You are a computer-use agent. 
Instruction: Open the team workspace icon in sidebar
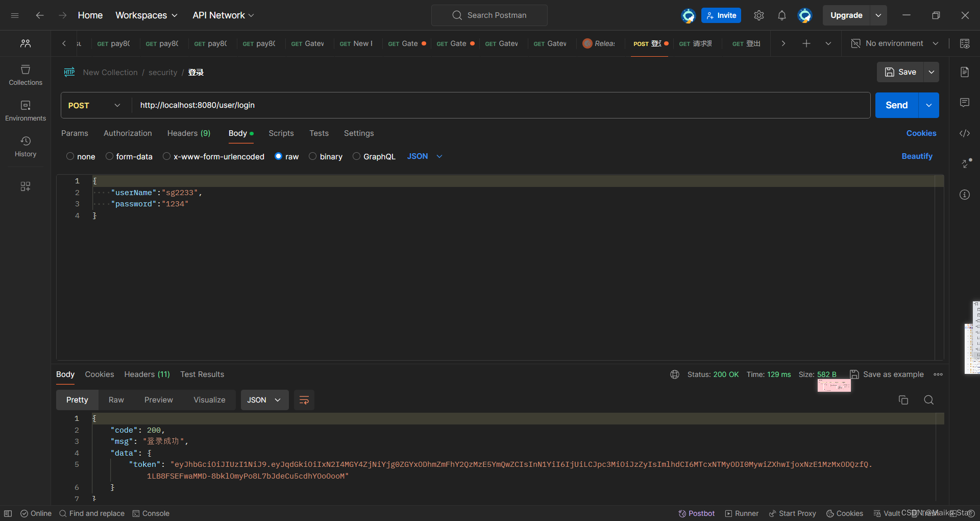pos(26,43)
